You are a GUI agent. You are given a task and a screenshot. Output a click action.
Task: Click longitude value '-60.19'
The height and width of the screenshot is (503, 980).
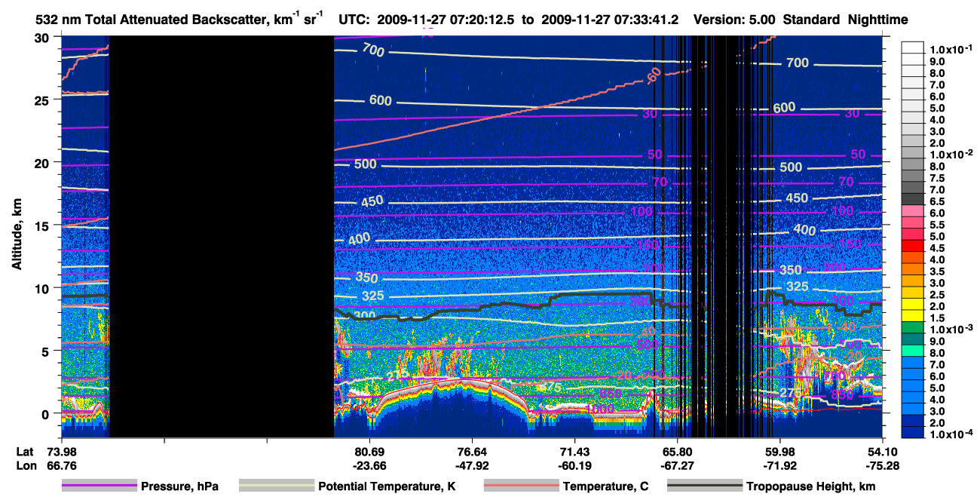coord(574,465)
